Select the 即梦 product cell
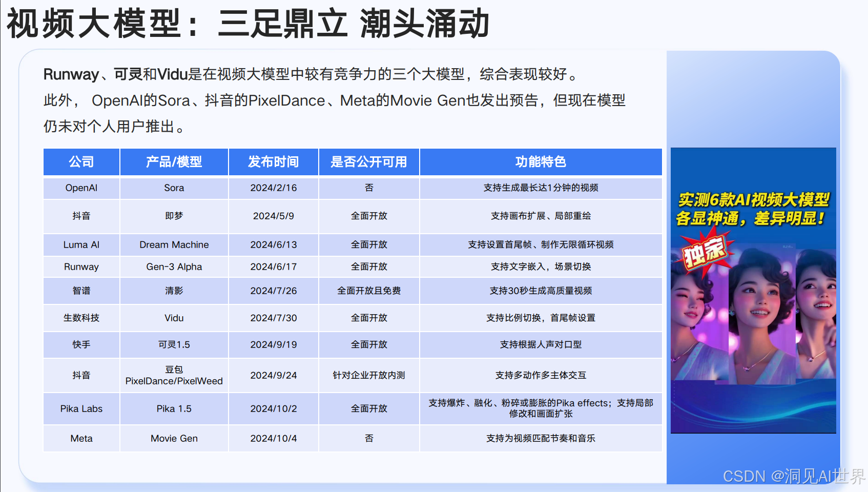868x492 pixels. [x=174, y=216]
